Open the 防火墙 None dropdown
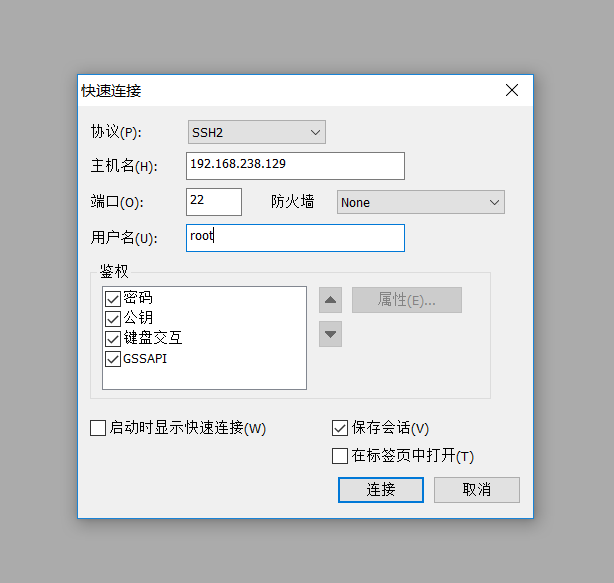This screenshot has width=614, height=583. pyautogui.click(x=421, y=202)
